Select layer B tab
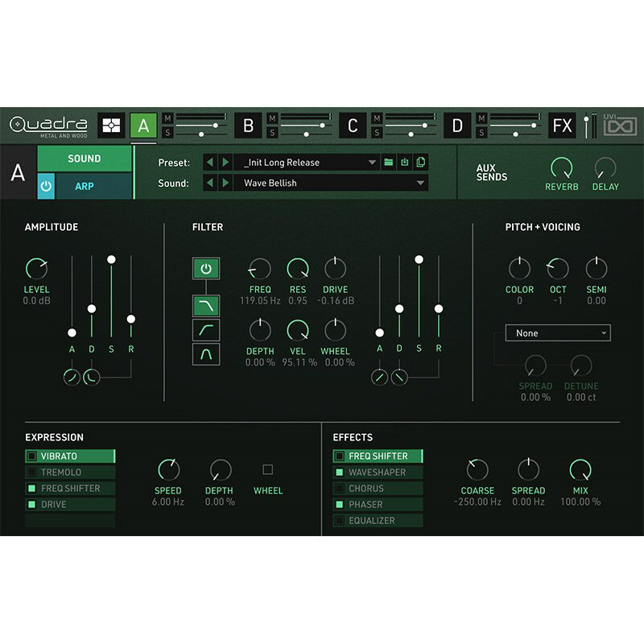 coord(248,126)
